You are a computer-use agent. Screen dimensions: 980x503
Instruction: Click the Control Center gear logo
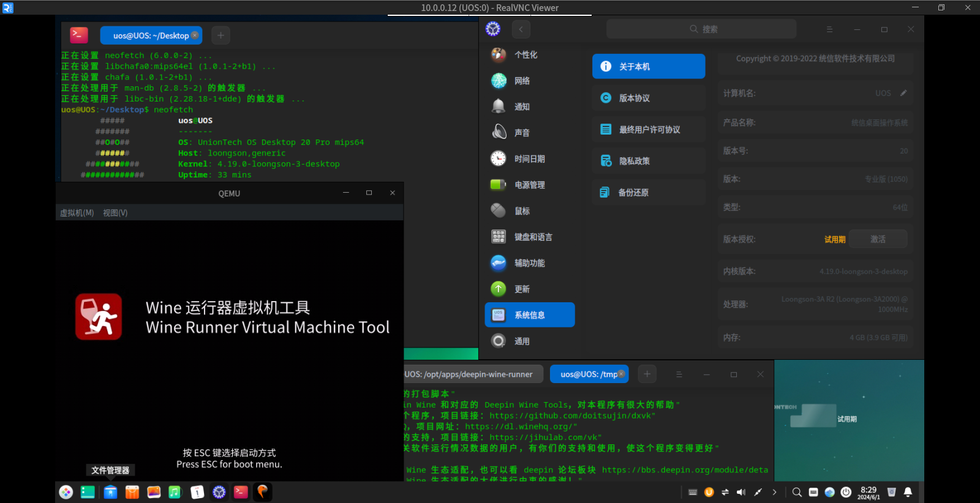(x=493, y=29)
